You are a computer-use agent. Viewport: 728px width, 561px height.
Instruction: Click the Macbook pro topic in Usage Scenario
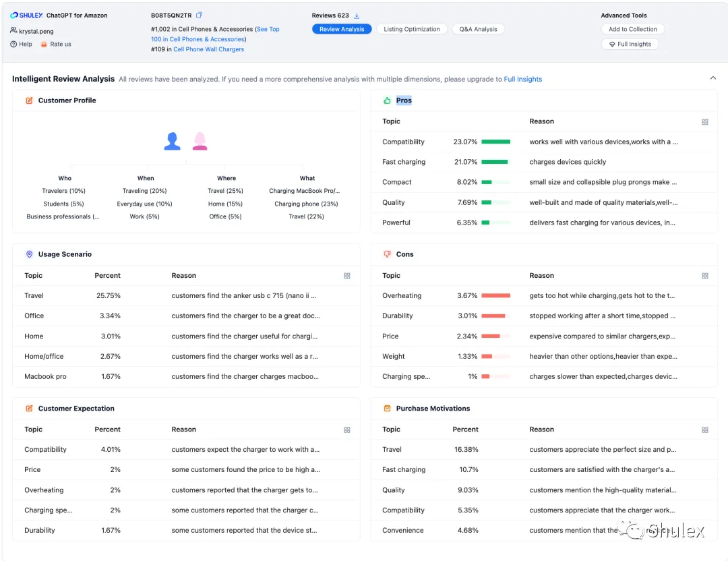coord(46,377)
